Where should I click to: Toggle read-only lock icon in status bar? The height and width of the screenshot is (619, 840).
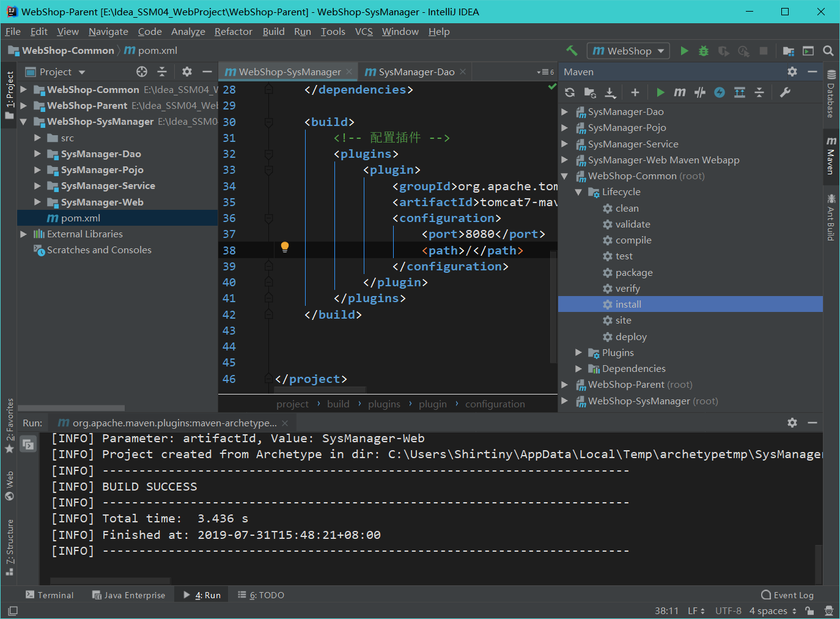click(x=809, y=610)
